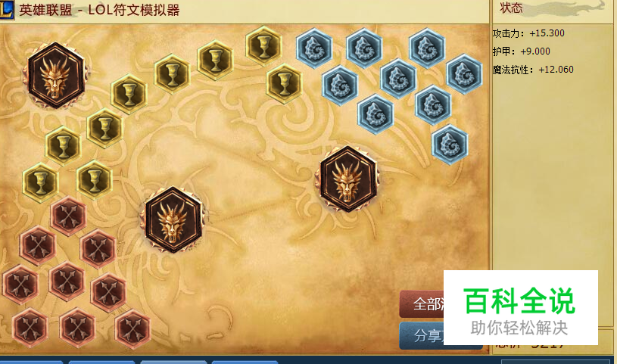The image size is (617, 364).
Task: Click the 攻击力 +15.300 stat line
Action: [x=528, y=33]
